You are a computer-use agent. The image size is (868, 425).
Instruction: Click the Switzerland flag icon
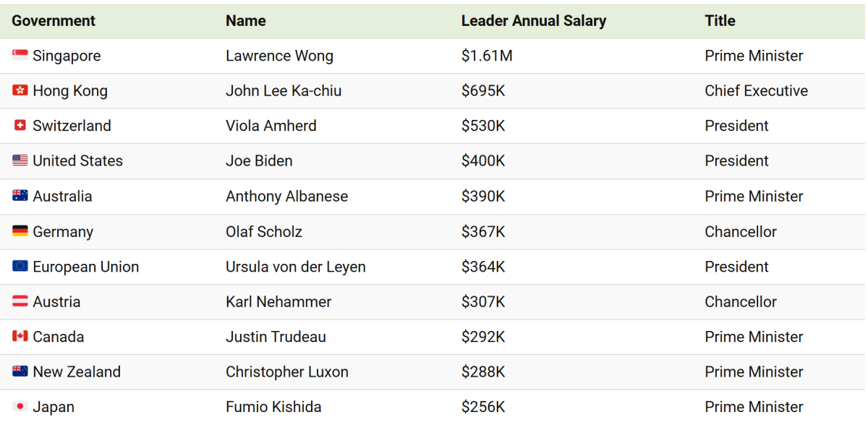point(20,126)
